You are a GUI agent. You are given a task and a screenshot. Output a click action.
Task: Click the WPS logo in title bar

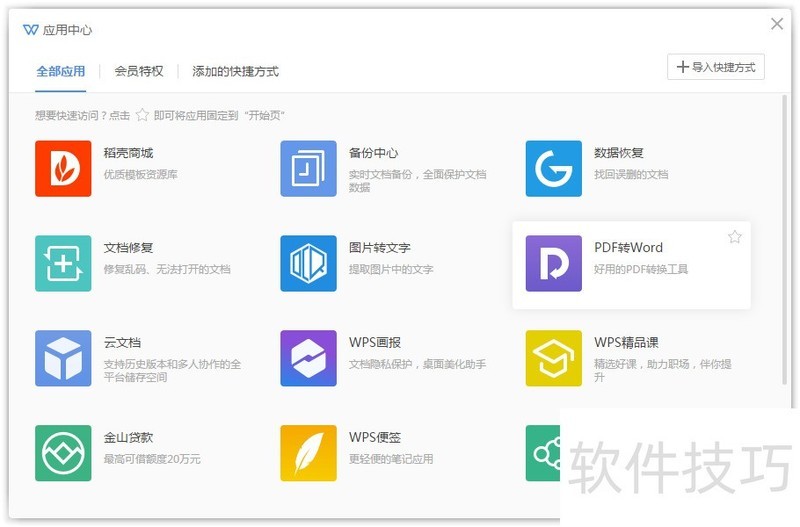[x=31, y=30]
